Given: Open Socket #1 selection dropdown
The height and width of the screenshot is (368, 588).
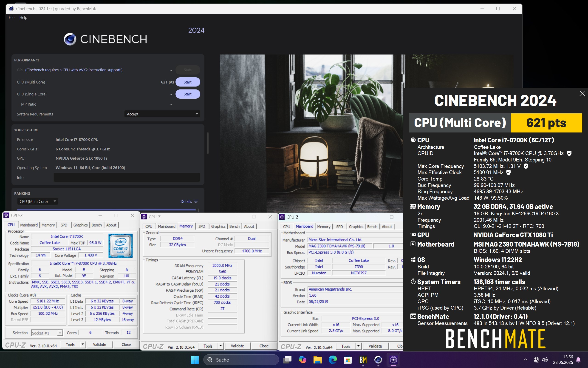Looking at the screenshot, I should [x=47, y=333].
